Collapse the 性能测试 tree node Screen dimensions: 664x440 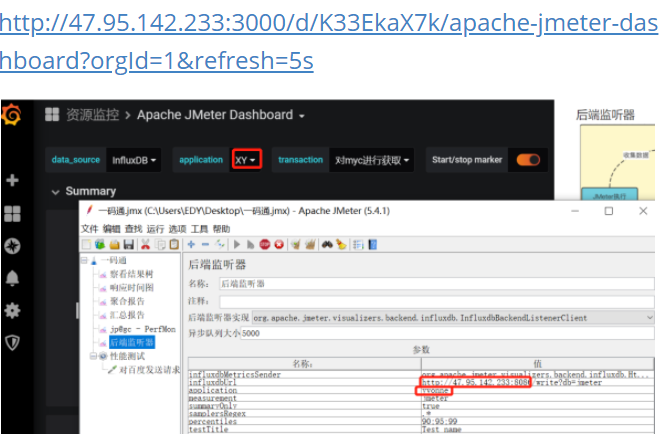pos(93,356)
